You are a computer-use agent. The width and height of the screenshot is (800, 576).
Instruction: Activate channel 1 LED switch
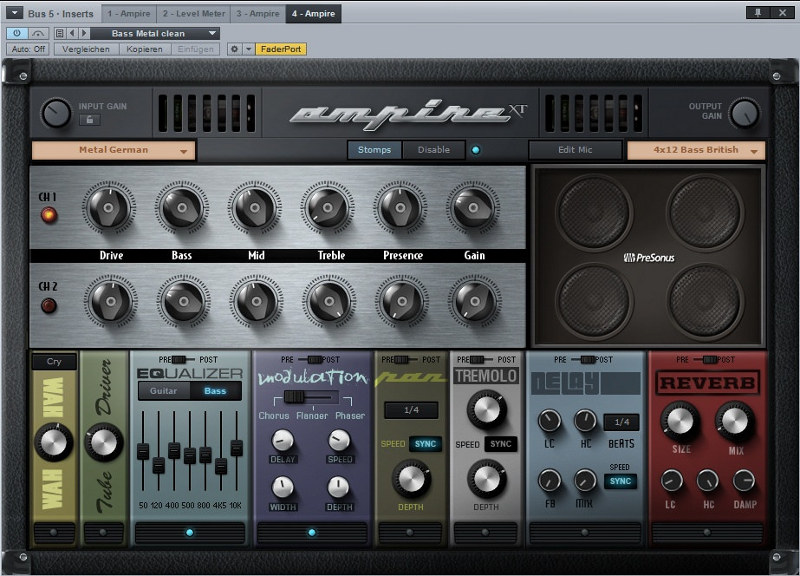click(x=49, y=215)
